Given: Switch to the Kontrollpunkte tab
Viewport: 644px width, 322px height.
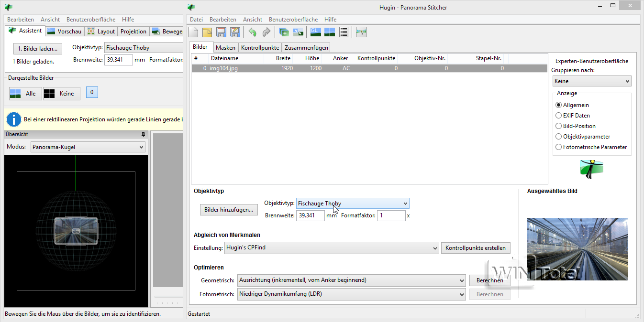Looking at the screenshot, I should [260, 48].
